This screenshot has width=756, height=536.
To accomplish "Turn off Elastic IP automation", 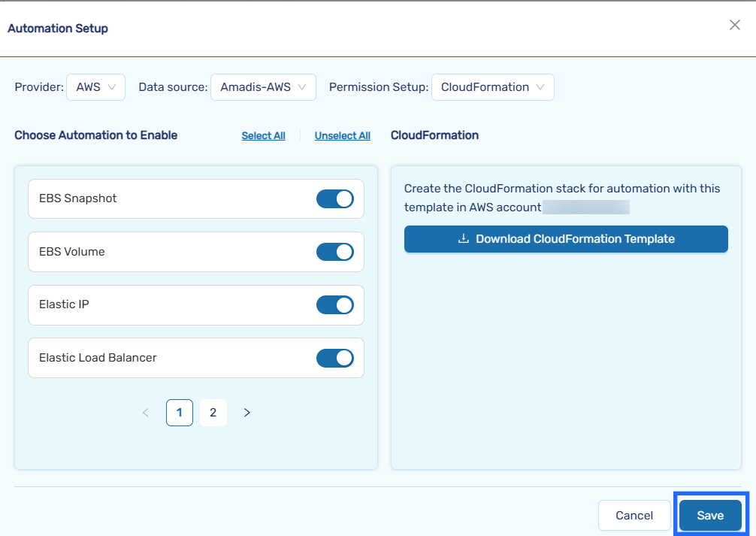I will 334,305.
